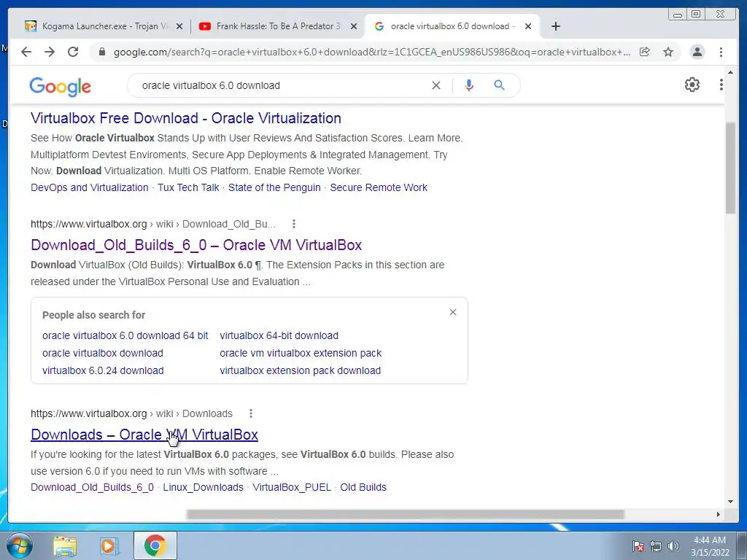Close the oracle virtualbox search tab
This screenshot has width=747, height=560.
point(528,26)
